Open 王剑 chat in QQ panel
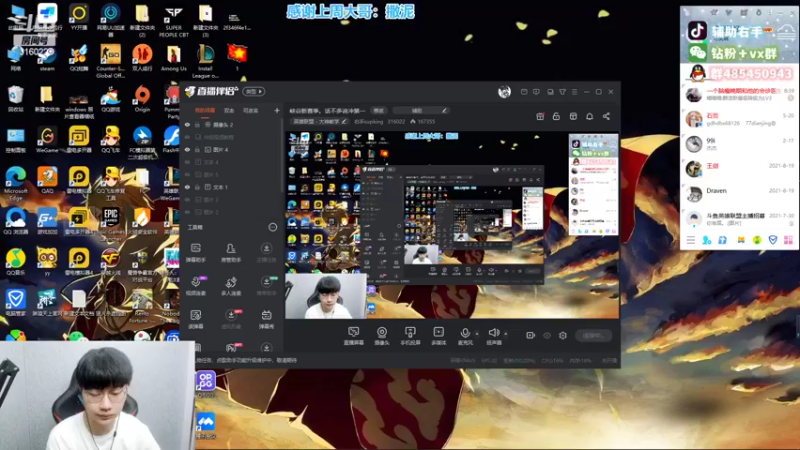Screen dimensions: 800x450 pyautogui.click(x=739, y=168)
